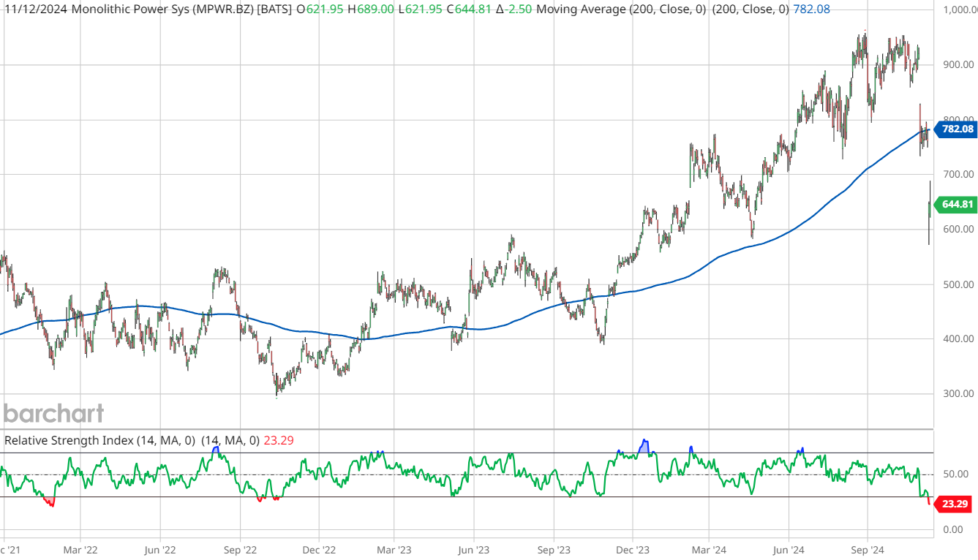The width and height of the screenshot is (978, 560).
Task: Open the Relative Strength Index (14, MA, 0) label
Action: 99,440
